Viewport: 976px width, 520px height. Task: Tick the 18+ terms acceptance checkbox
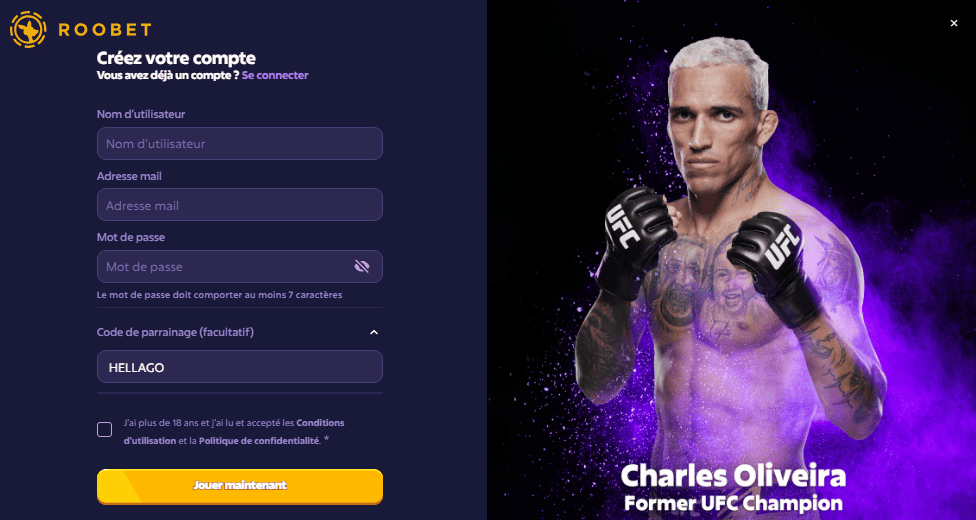click(x=105, y=430)
